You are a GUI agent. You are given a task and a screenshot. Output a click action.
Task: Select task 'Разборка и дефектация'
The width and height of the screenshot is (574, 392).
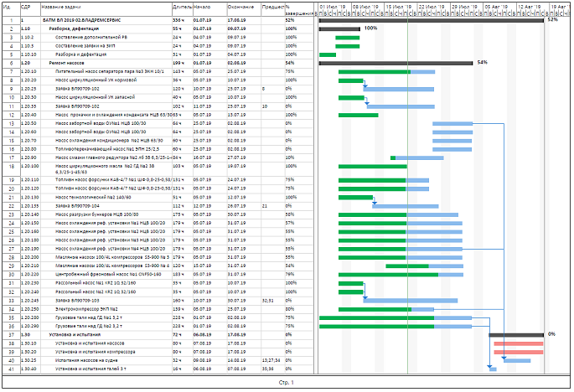coord(81,54)
